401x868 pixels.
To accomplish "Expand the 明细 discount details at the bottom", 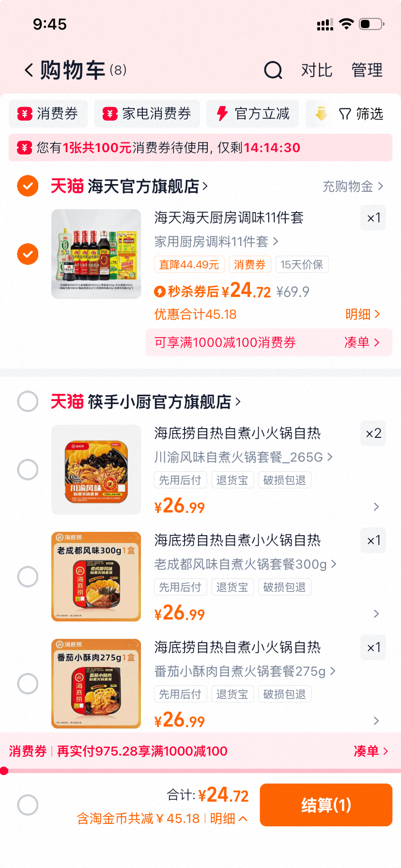I will (x=229, y=819).
